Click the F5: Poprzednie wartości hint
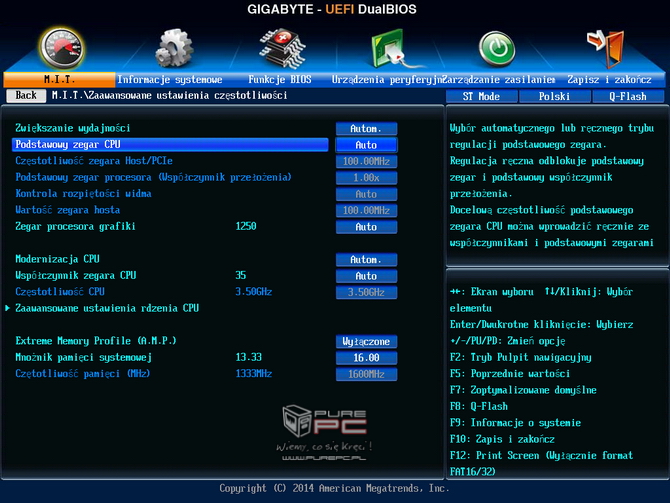Image resolution: width=670 pixels, height=503 pixels. 510,374
